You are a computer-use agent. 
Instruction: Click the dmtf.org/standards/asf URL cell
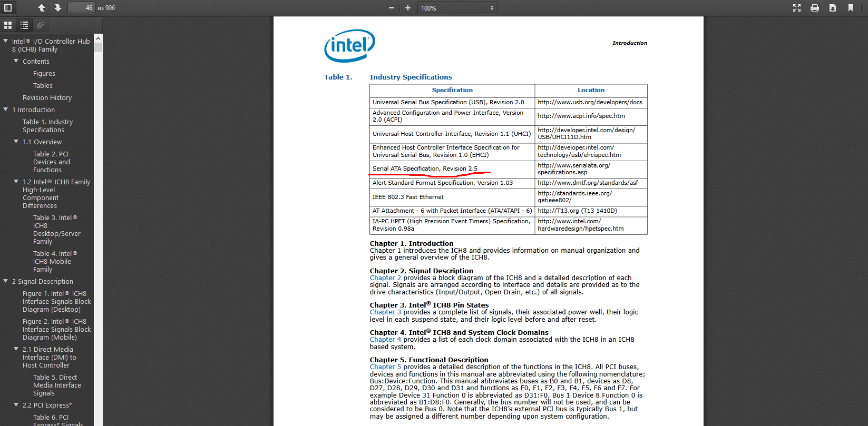[x=591, y=183]
